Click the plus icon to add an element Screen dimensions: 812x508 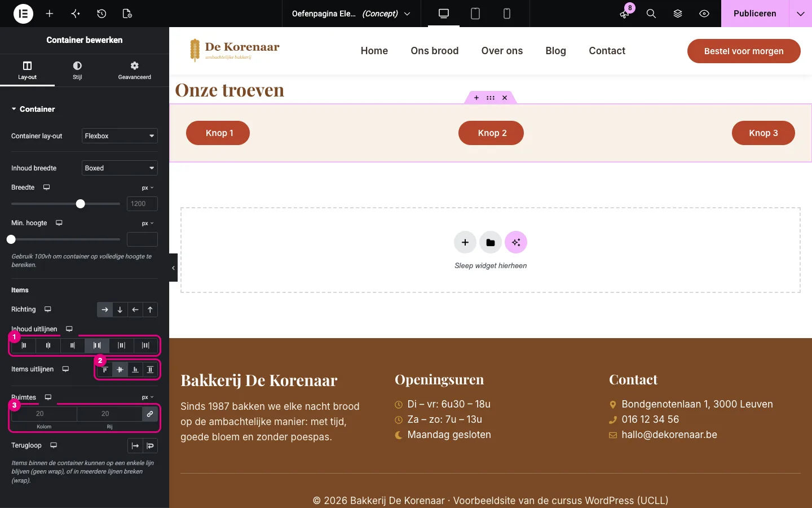coord(50,14)
